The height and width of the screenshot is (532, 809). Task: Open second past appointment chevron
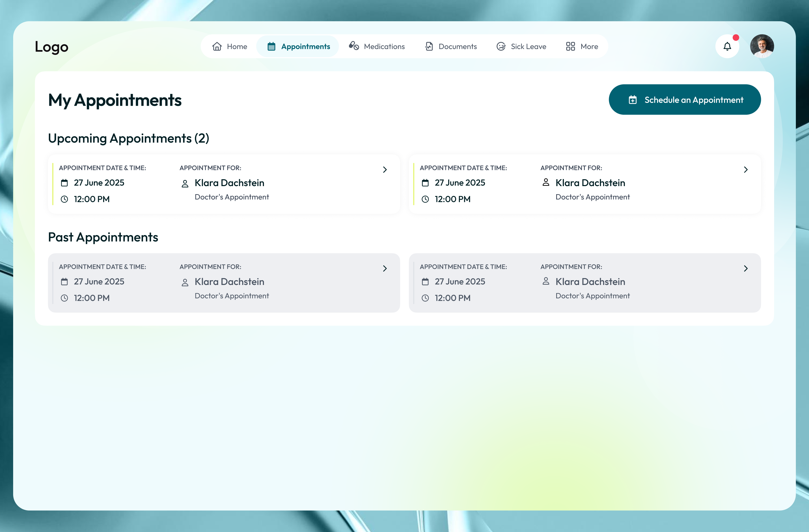(746, 269)
